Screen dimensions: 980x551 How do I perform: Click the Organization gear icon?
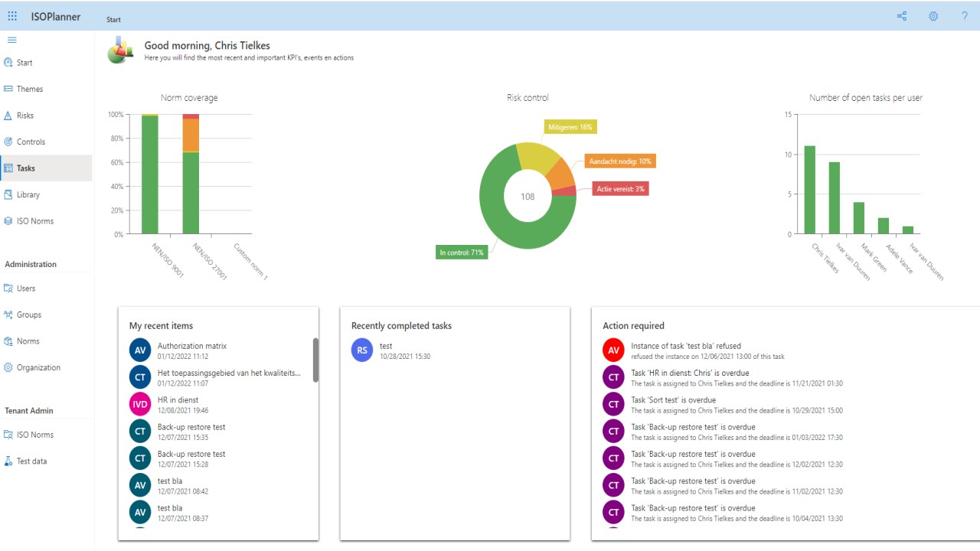[8, 367]
